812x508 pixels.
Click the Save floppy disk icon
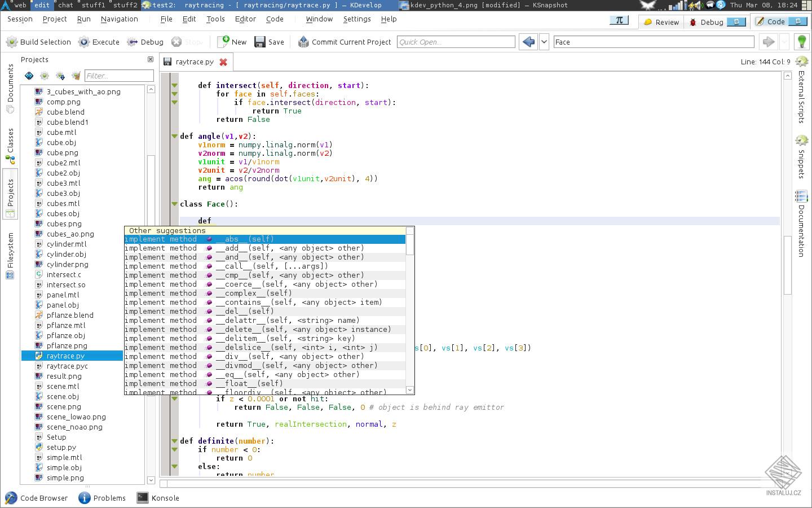pyautogui.click(x=260, y=42)
